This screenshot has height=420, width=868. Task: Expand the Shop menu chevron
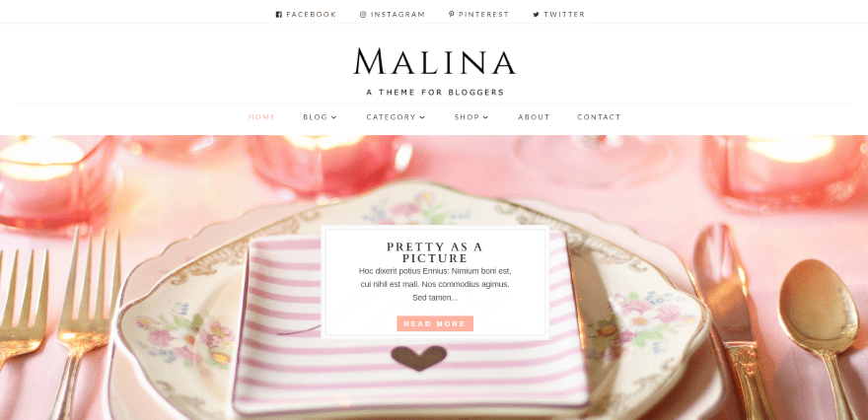tap(486, 117)
